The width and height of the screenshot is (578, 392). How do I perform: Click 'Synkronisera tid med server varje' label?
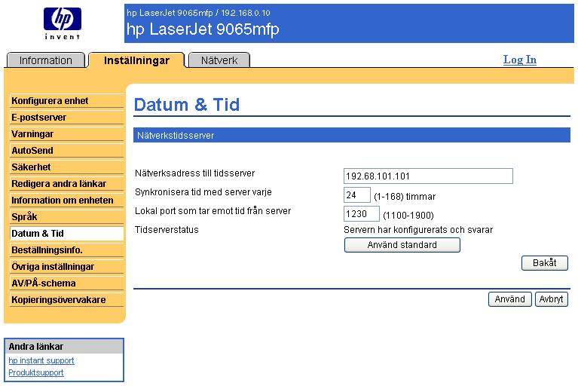coord(203,192)
